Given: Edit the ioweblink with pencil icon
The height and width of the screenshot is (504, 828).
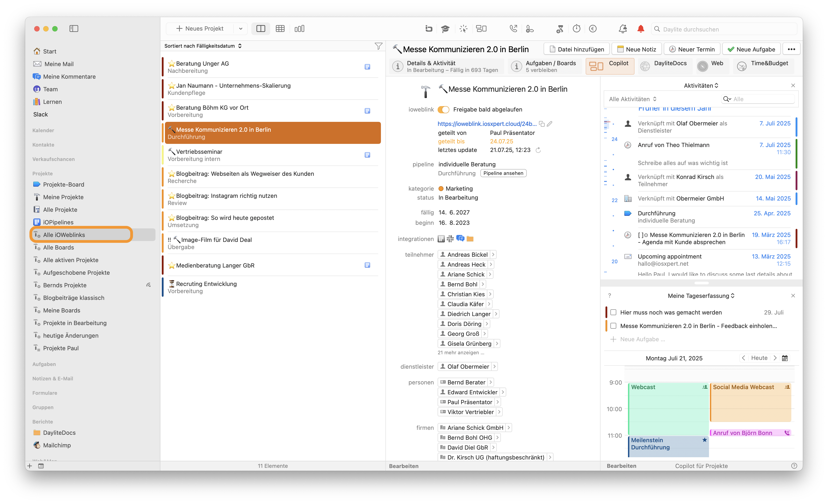Looking at the screenshot, I should pos(549,124).
